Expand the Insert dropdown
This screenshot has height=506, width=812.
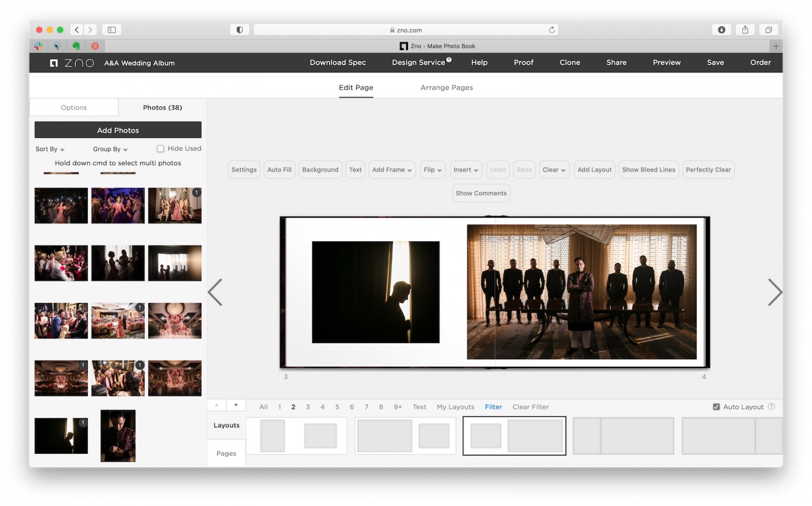pos(466,170)
